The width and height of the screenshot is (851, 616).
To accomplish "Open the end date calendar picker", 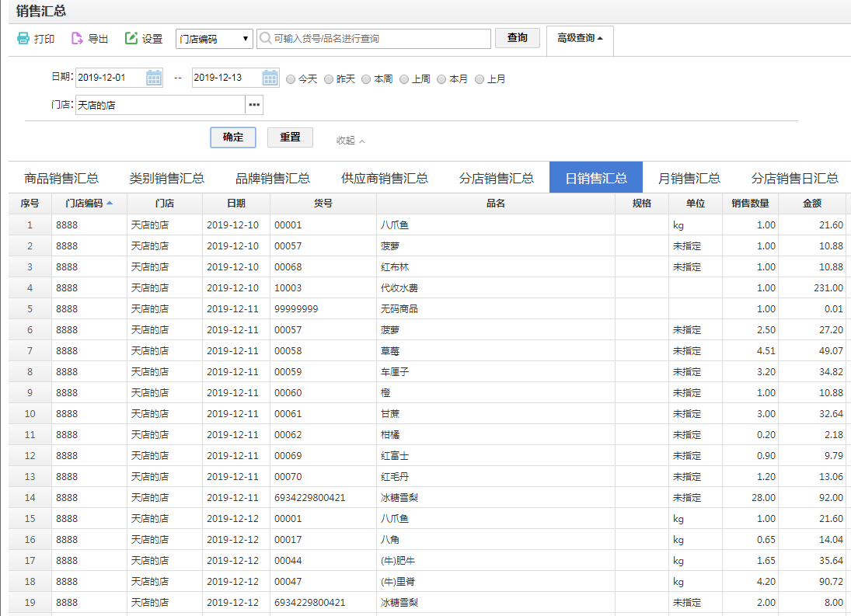I will click(270, 78).
